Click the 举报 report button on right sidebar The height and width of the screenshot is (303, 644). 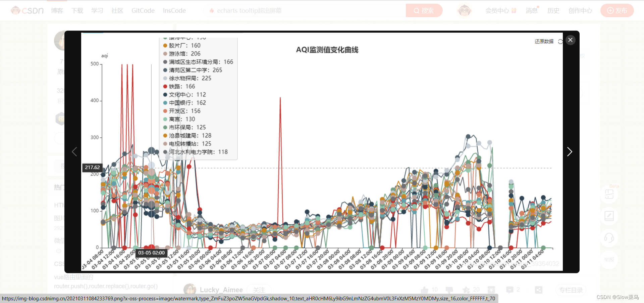(x=609, y=260)
